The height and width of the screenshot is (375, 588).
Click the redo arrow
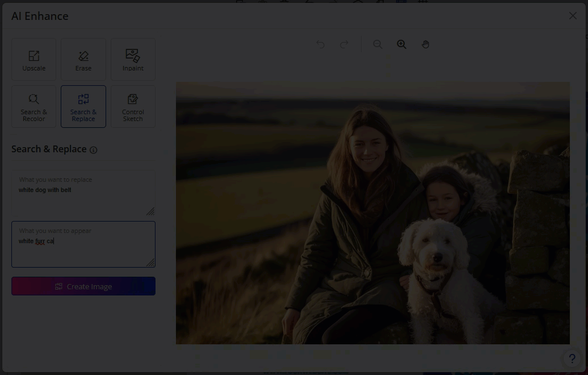click(x=344, y=44)
